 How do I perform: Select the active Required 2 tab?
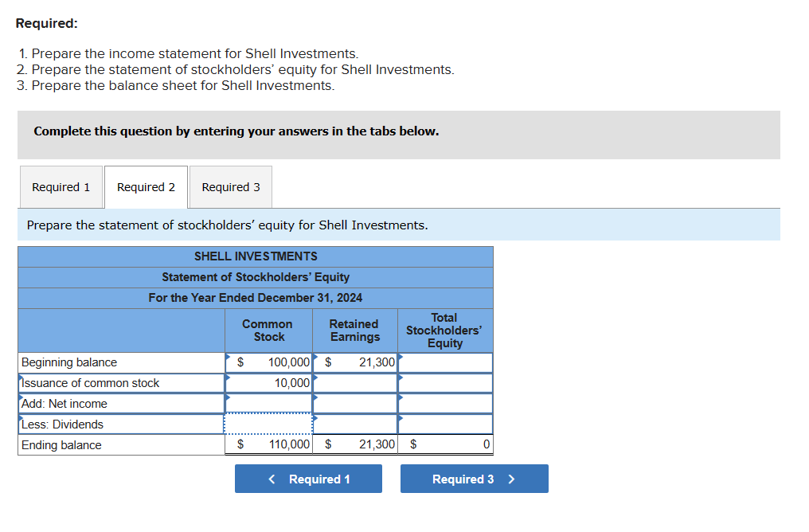[x=146, y=186]
